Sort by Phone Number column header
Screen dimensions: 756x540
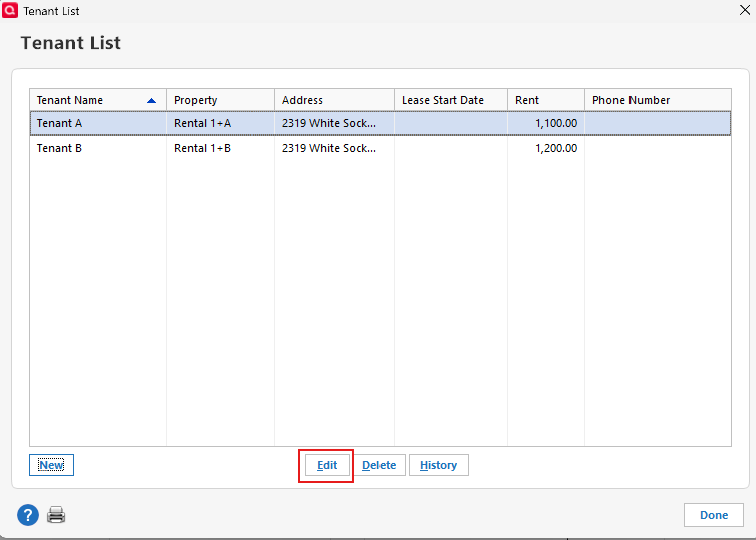click(658, 100)
